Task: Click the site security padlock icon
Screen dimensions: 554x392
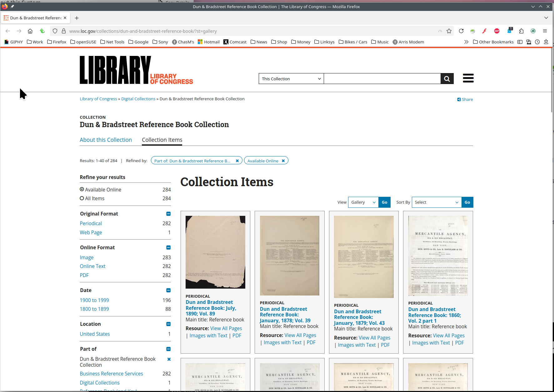Action: point(64,31)
